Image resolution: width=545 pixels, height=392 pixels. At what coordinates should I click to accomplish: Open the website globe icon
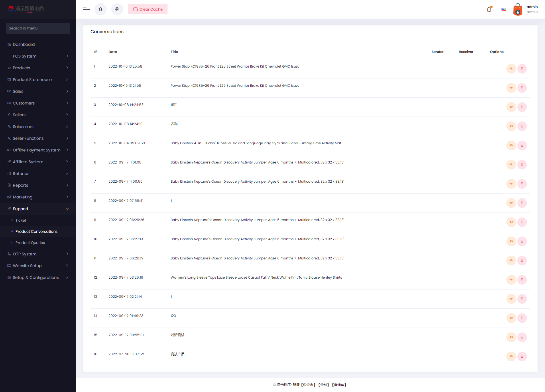[x=101, y=9]
